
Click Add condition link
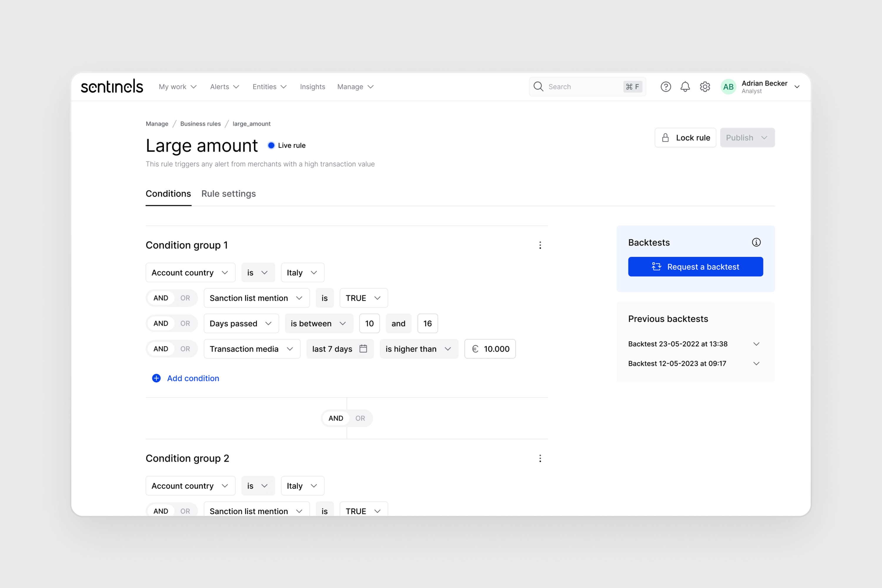(193, 378)
